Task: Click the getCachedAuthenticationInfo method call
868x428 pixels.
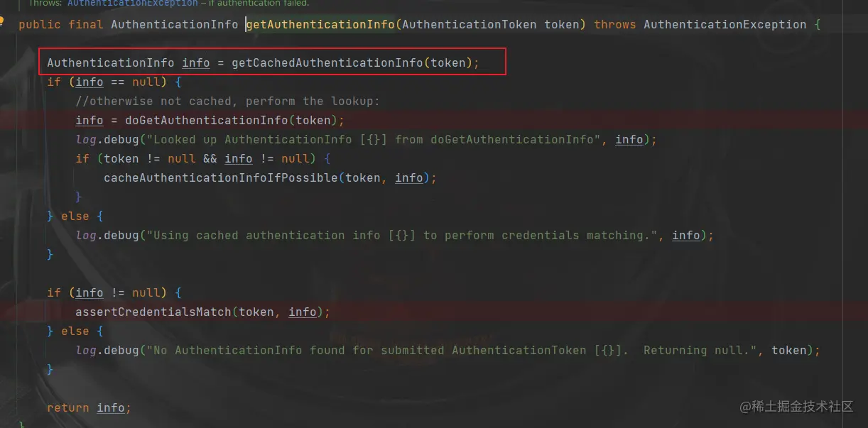Action: pos(327,62)
